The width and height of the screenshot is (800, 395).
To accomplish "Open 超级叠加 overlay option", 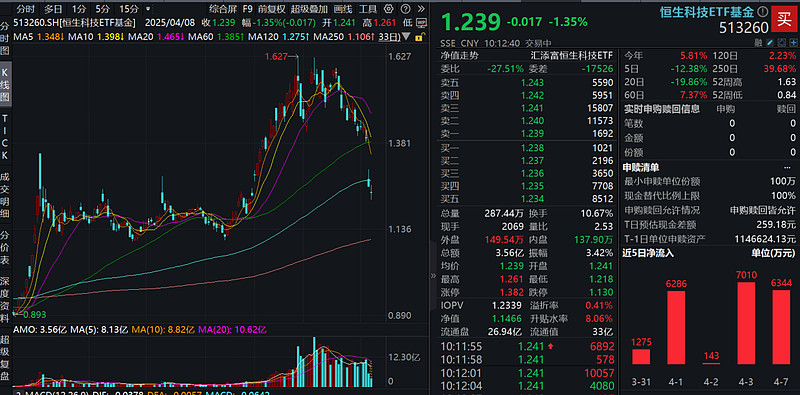I will click(x=309, y=9).
